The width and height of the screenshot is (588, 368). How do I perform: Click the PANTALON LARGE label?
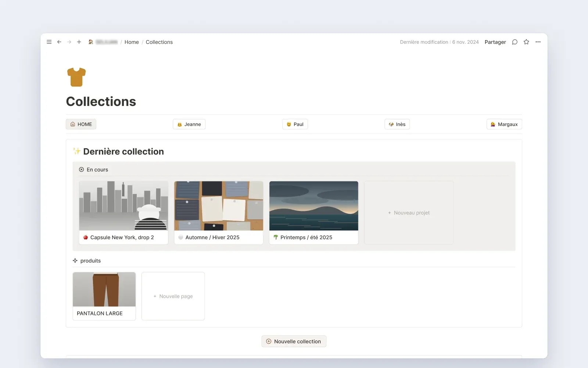coord(100,313)
